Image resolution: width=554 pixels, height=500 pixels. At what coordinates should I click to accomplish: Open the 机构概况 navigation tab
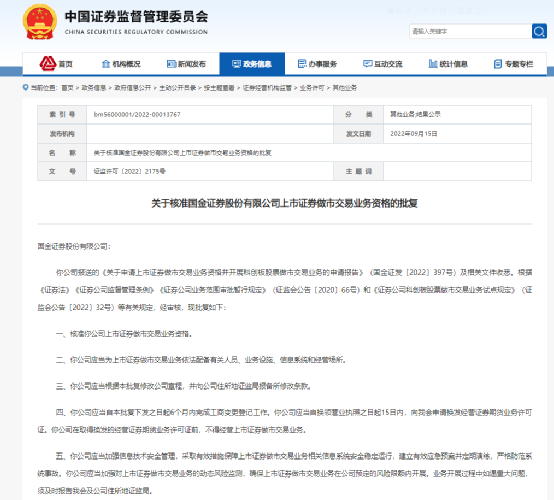tap(121, 64)
